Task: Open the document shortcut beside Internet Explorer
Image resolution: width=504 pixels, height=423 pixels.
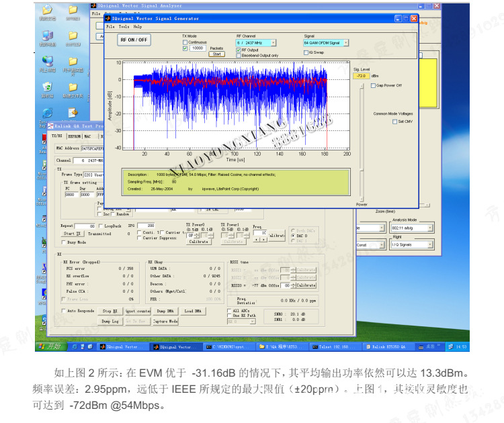Action: pos(73,113)
